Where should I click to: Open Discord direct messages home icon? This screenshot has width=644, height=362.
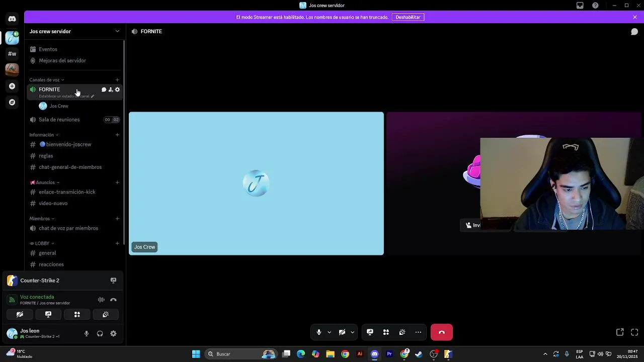click(12, 19)
